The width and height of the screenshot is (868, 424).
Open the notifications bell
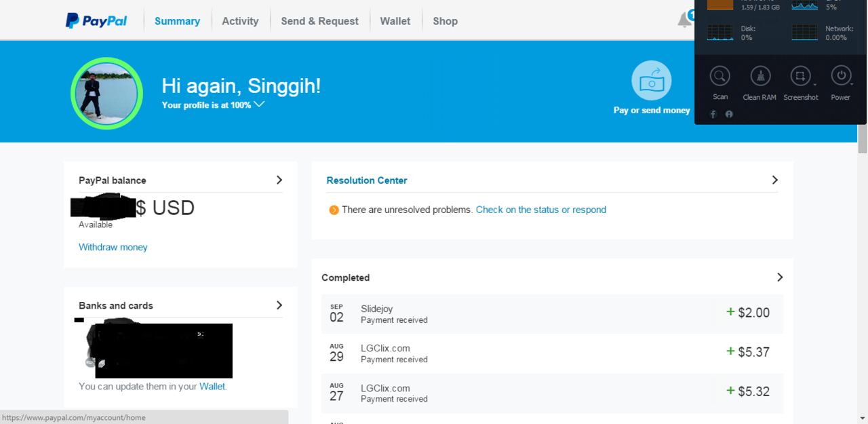(685, 20)
